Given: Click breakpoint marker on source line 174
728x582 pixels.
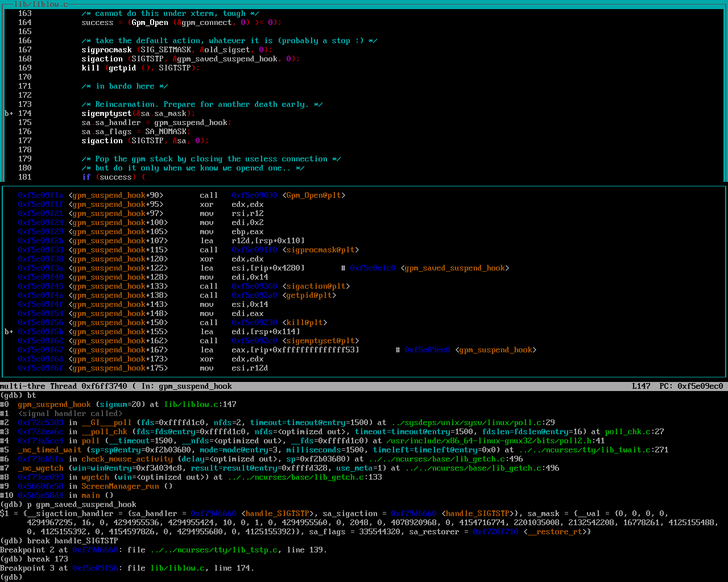Looking at the screenshot, I should [9, 114].
